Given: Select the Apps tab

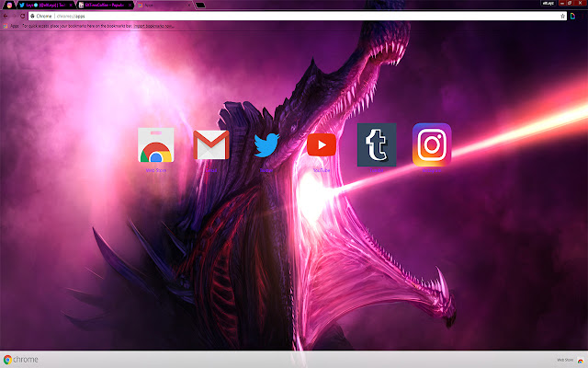Looking at the screenshot, I should click(164, 6).
